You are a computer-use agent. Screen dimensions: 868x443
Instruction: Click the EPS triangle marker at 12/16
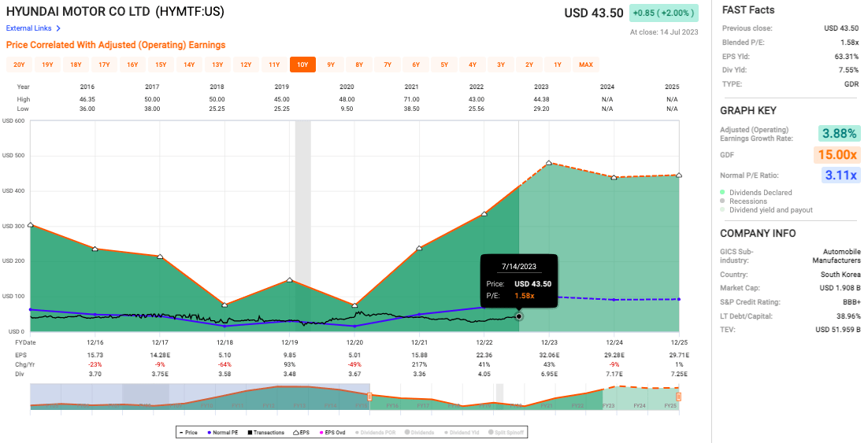click(x=95, y=249)
